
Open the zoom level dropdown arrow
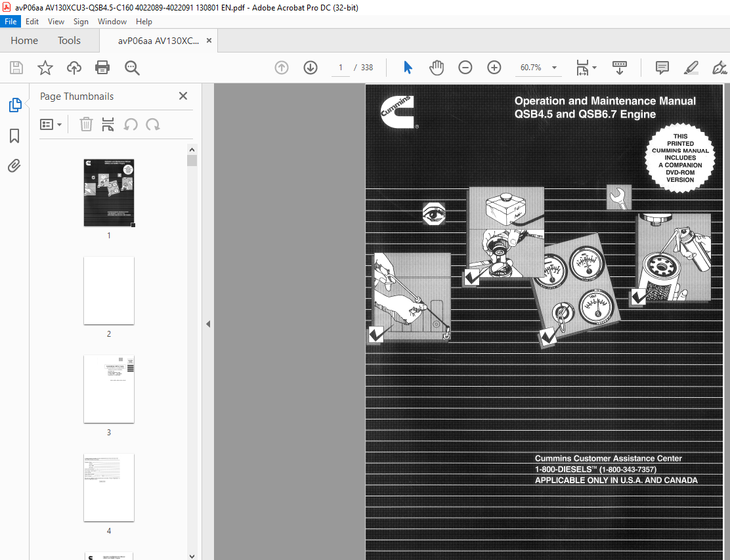555,68
